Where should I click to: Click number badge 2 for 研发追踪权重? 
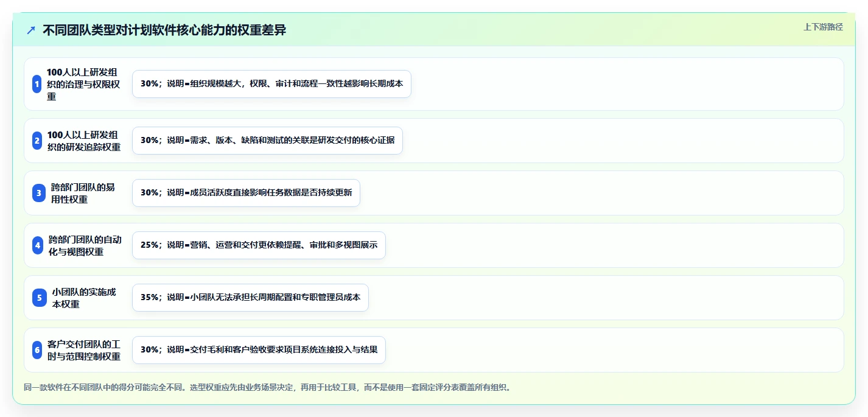tap(37, 141)
